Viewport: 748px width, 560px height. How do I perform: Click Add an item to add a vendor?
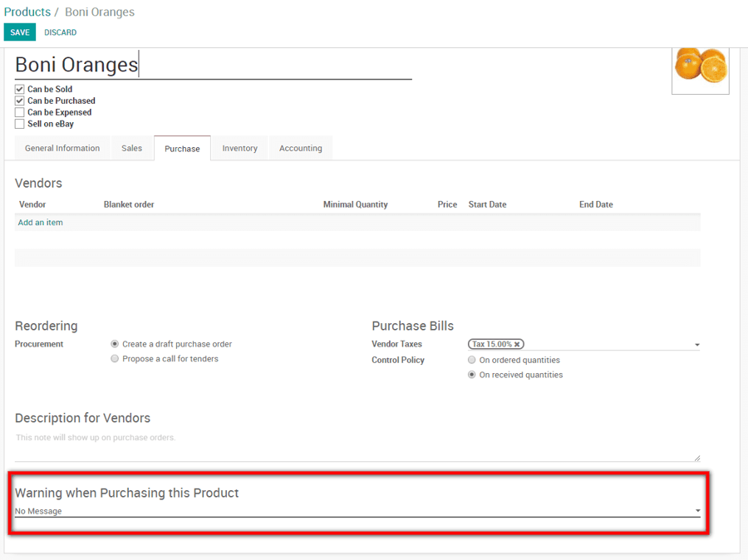pyautogui.click(x=40, y=222)
